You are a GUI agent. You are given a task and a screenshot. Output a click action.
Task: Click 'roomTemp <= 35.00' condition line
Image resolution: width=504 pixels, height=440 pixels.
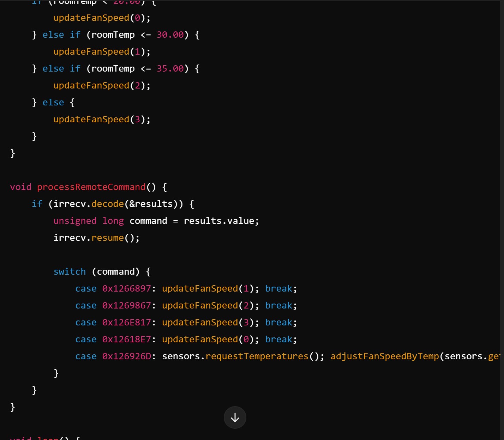116,68
